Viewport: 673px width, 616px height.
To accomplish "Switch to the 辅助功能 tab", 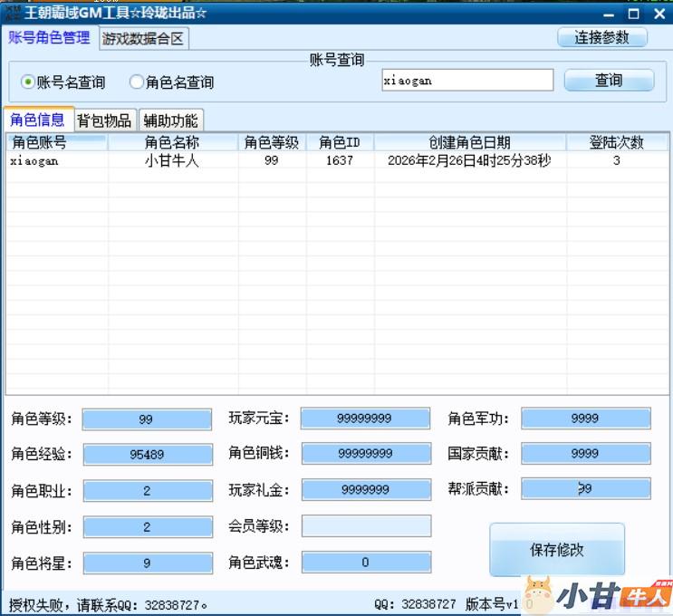I will (170, 120).
